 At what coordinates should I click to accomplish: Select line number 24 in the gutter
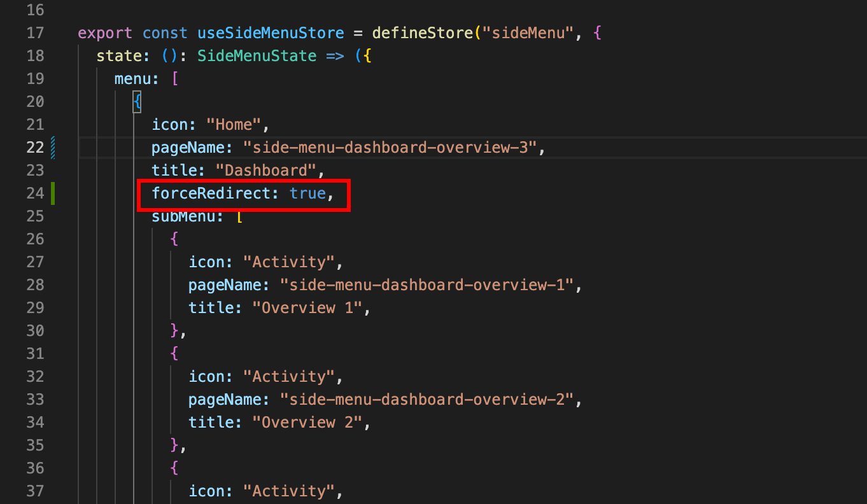(36, 193)
